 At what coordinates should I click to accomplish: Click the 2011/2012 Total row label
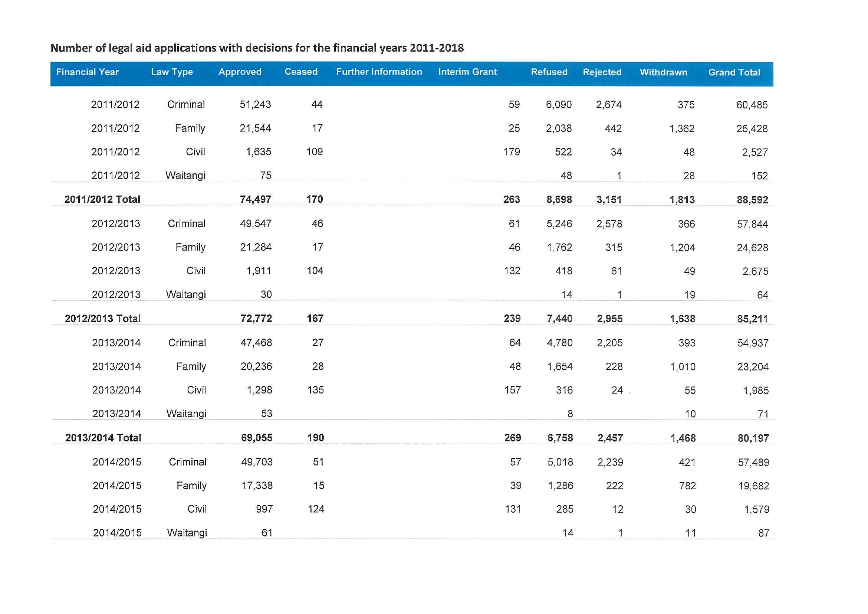click(102, 199)
